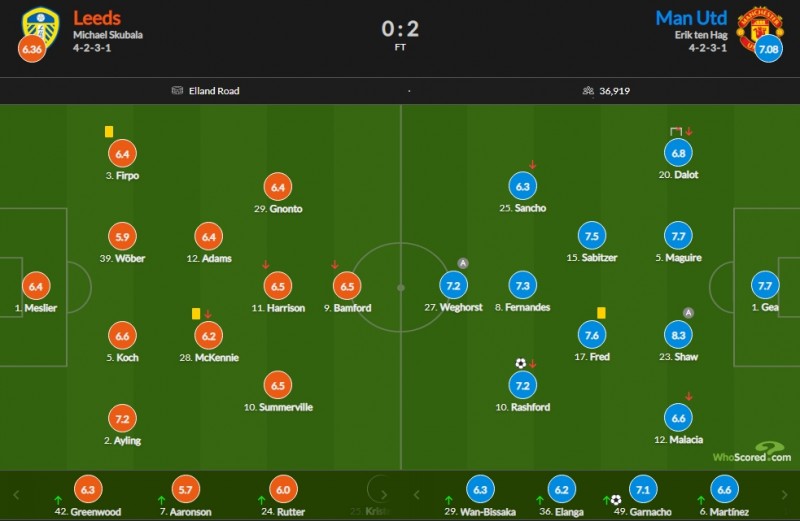Click Fred's yellow card icon
The height and width of the screenshot is (521, 800).
[601, 313]
